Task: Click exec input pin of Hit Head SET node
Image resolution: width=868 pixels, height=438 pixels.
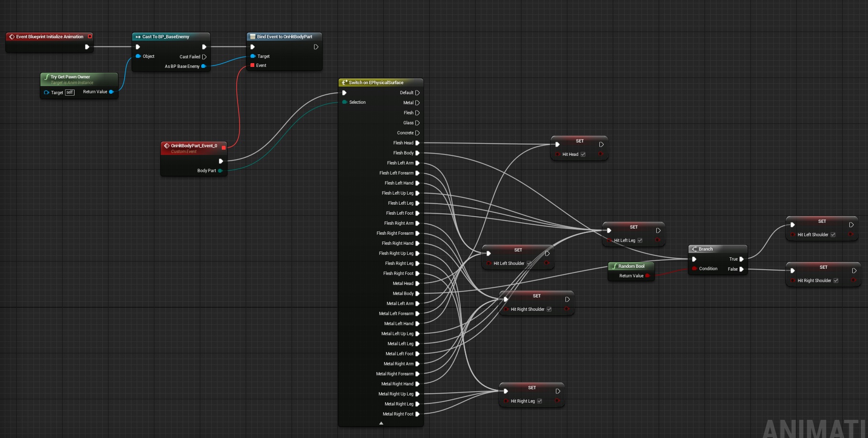Action: tap(557, 144)
